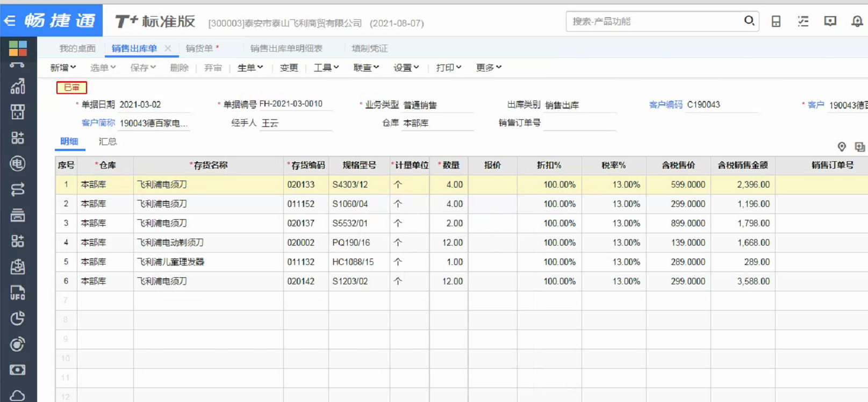
Task: Click the 弃审 button
Action: coord(213,68)
